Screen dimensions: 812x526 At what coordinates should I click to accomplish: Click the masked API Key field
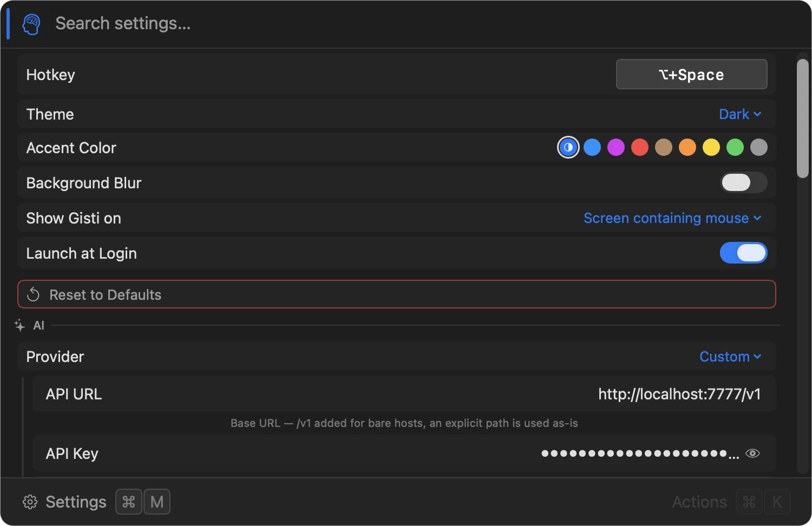pos(640,454)
